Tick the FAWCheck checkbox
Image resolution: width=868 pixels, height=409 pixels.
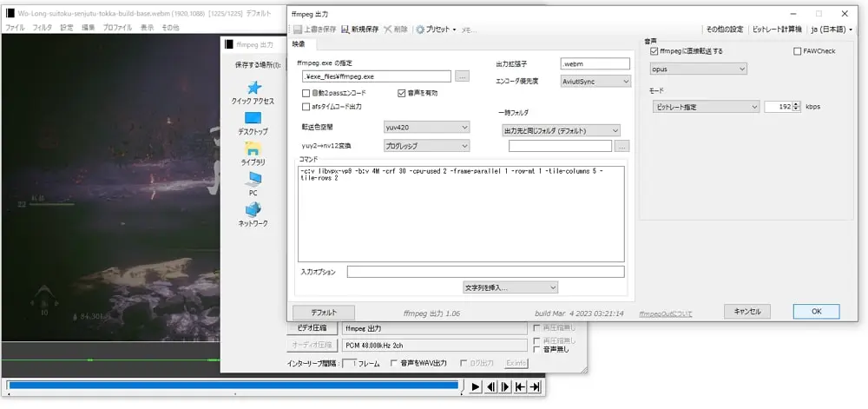click(798, 51)
